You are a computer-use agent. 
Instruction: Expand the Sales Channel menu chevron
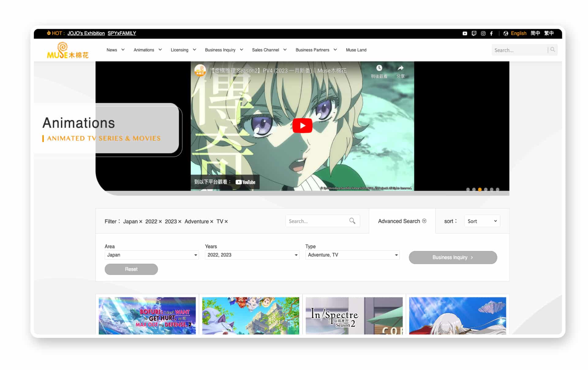285,50
